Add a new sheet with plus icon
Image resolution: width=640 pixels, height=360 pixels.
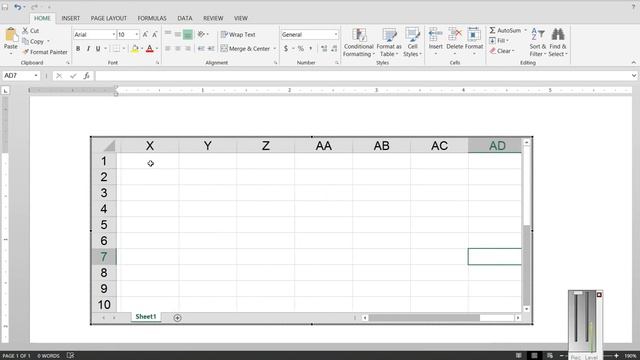point(177,318)
